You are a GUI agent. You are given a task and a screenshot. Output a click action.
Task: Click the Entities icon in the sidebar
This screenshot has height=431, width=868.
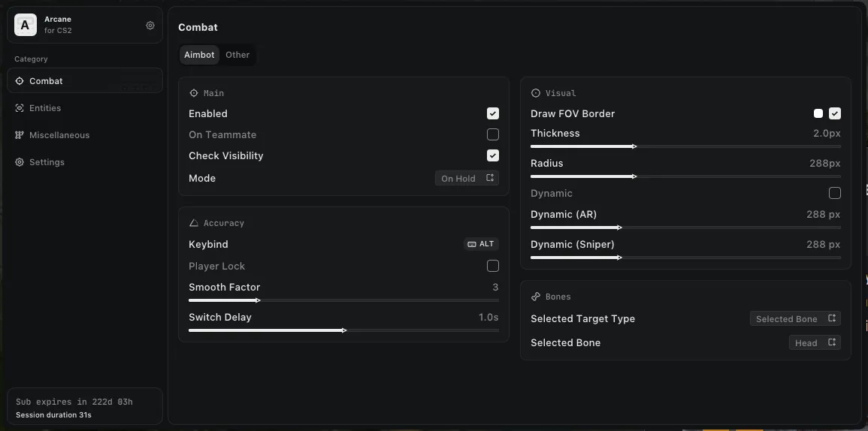click(x=20, y=108)
